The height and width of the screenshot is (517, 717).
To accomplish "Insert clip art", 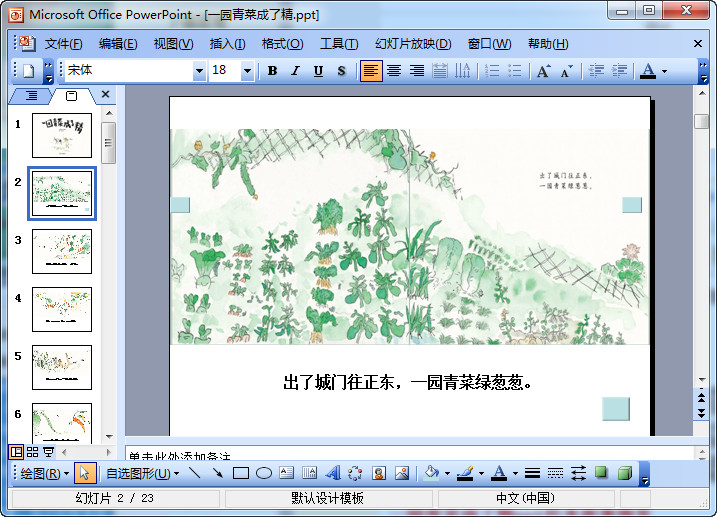I will click(x=379, y=473).
